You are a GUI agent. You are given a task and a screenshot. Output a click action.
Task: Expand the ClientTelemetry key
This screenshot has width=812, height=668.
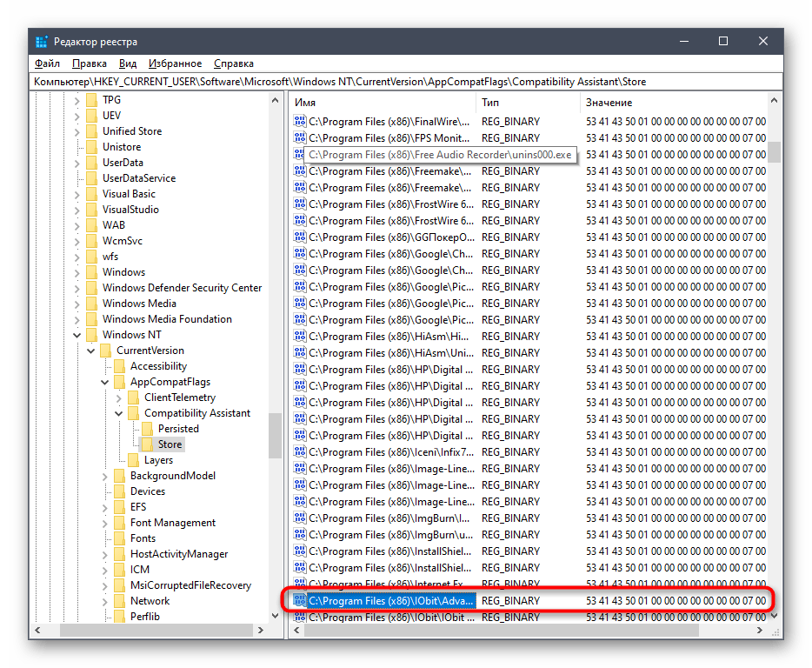(119, 397)
